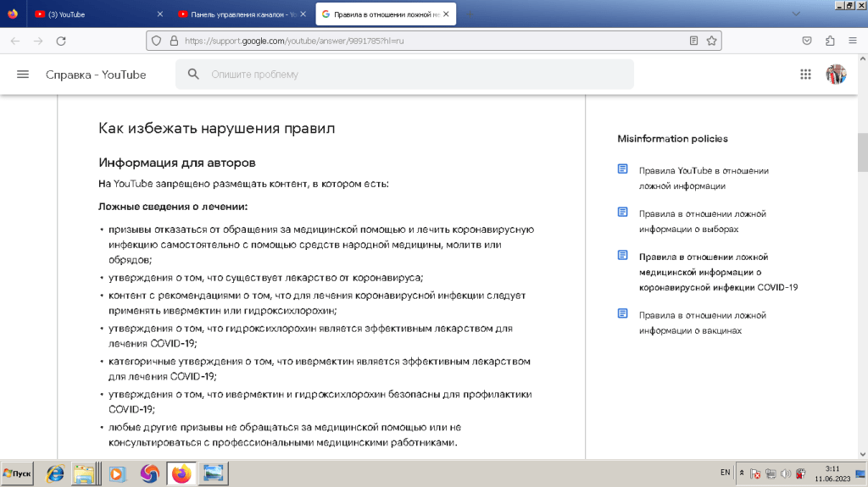
Task: Reload the page in Firefox
Action: [60, 41]
